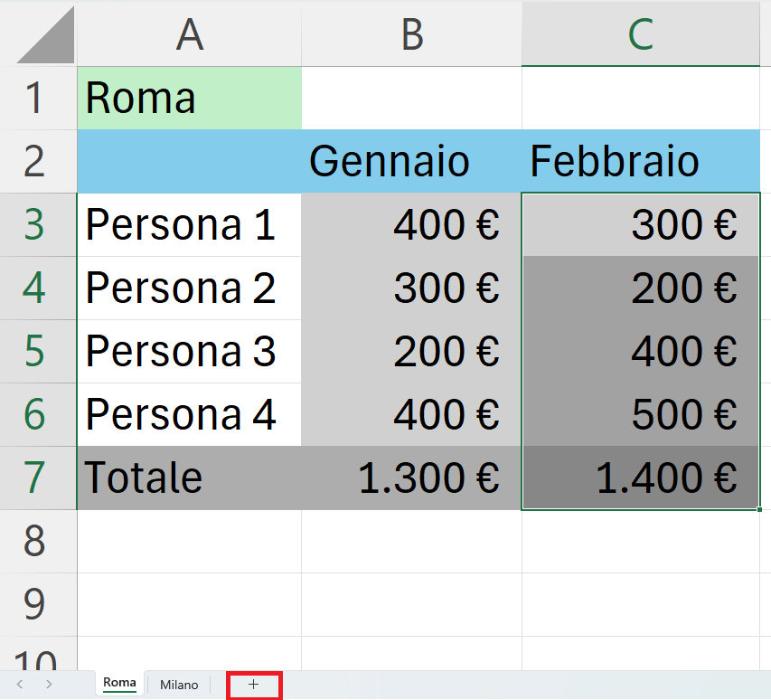Click the fill handle of the selection
This screenshot has width=771, height=700.
pos(759,510)
